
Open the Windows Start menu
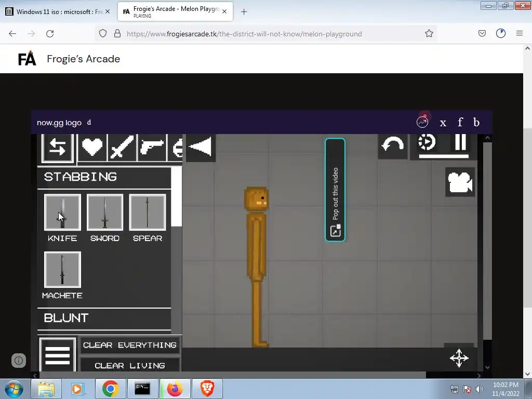pos(14,389)
